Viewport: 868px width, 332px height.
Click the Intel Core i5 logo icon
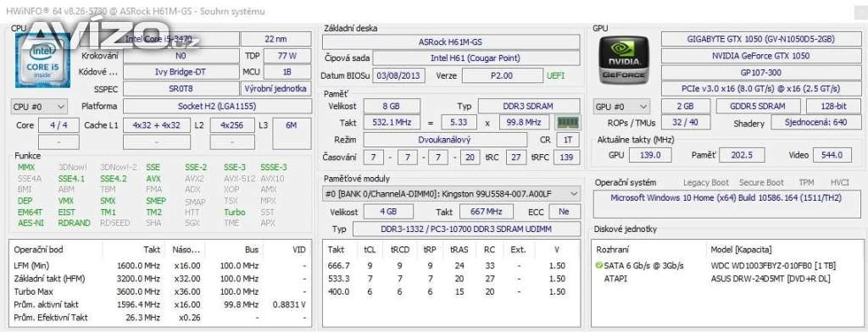[42, 60]
